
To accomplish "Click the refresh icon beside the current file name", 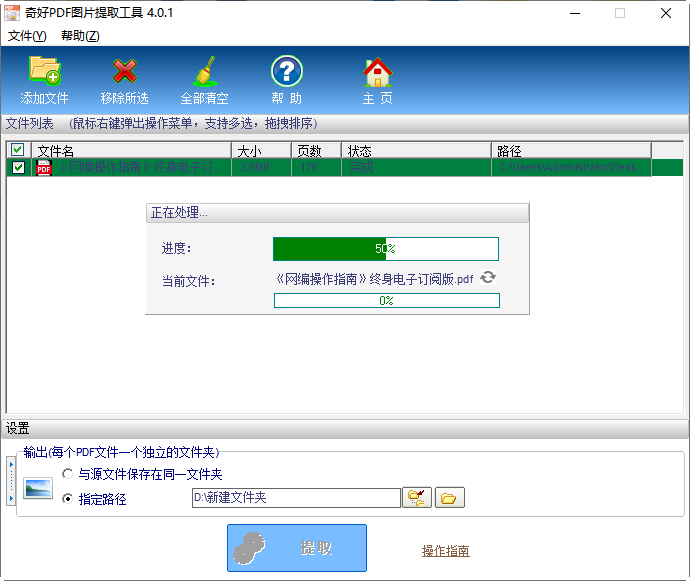I will click(x=488, y=278).
